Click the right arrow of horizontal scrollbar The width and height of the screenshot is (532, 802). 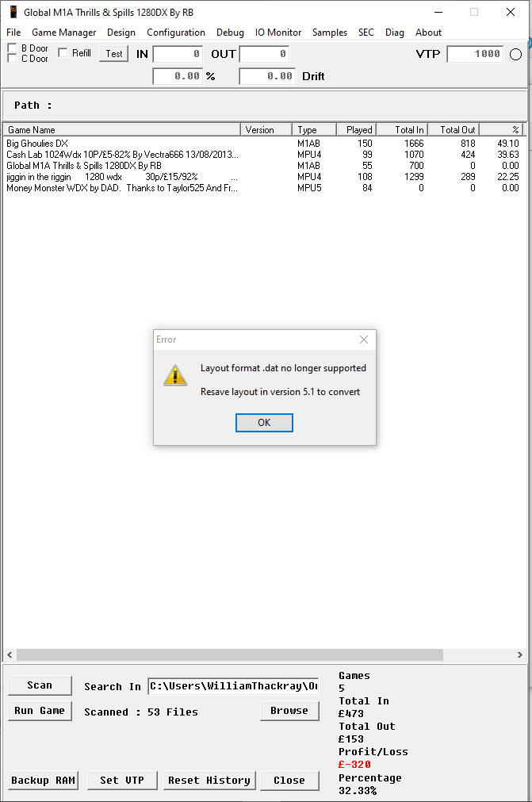click(520, 654)
